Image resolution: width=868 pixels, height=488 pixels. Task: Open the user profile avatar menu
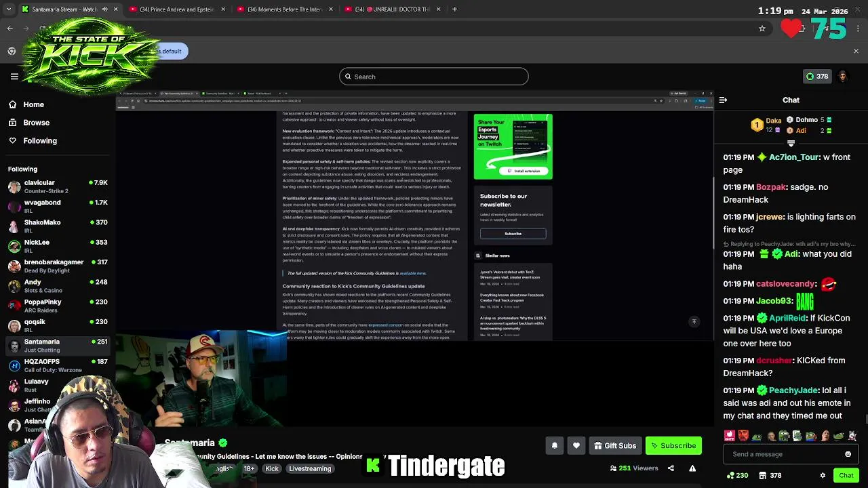tap(843, 77)
